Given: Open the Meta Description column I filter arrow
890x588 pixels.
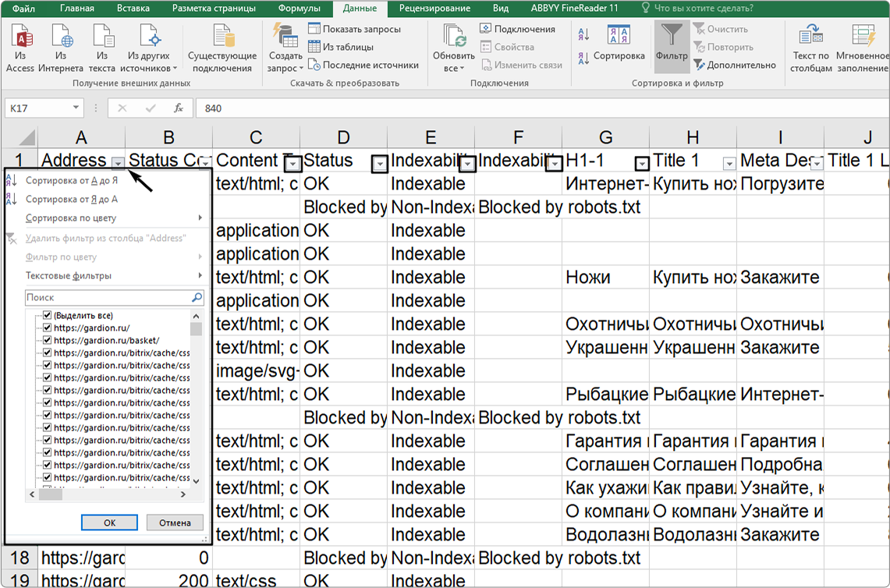Looking at the screenshot, I should pyautogui.click(x=817, y=164).
